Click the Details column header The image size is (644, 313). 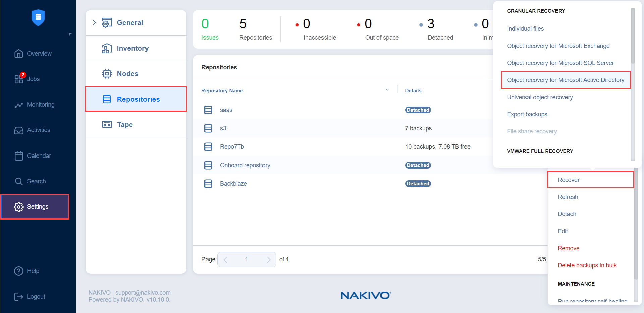(x=413, y=91)
